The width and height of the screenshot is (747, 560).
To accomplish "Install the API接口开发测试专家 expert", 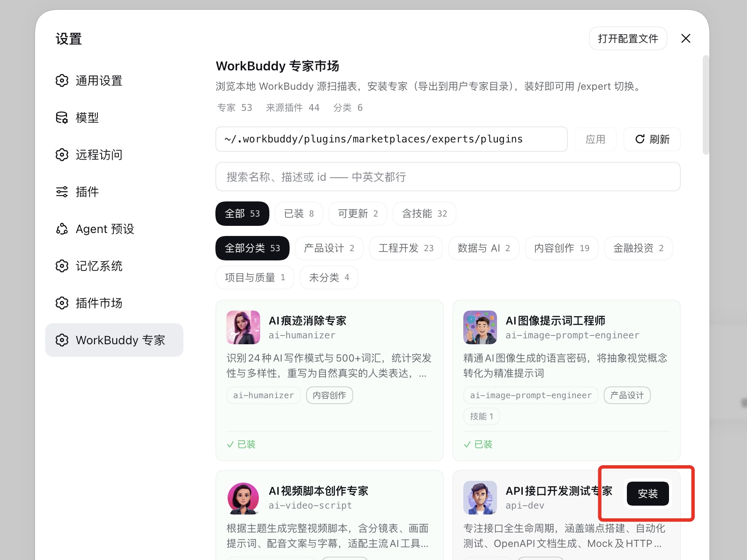I will [648, 493].
